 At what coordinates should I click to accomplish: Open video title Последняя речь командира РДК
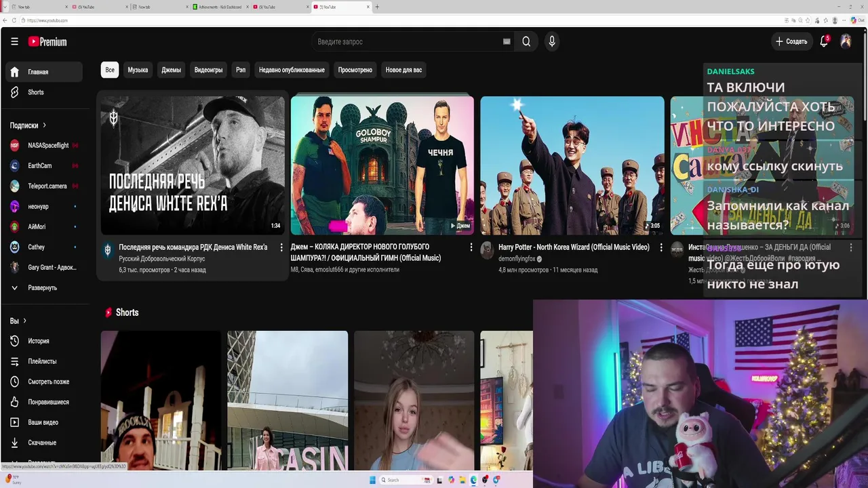tap(193, 247)
